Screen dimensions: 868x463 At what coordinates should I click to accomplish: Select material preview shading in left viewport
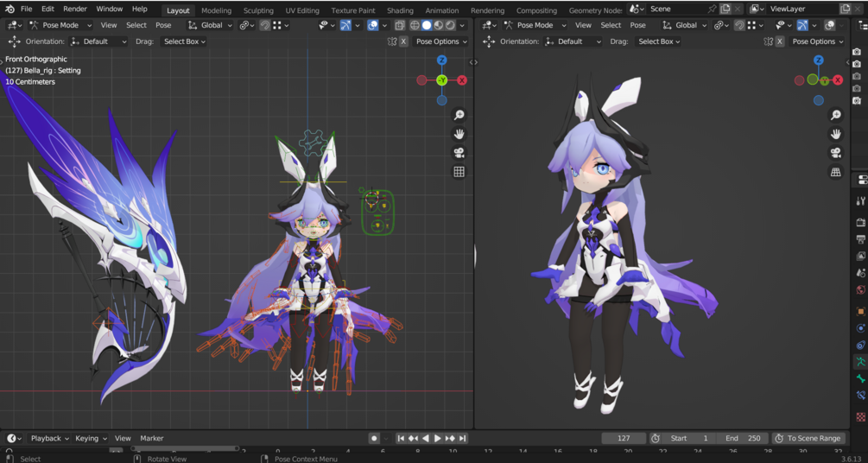(x=439, y=25)
